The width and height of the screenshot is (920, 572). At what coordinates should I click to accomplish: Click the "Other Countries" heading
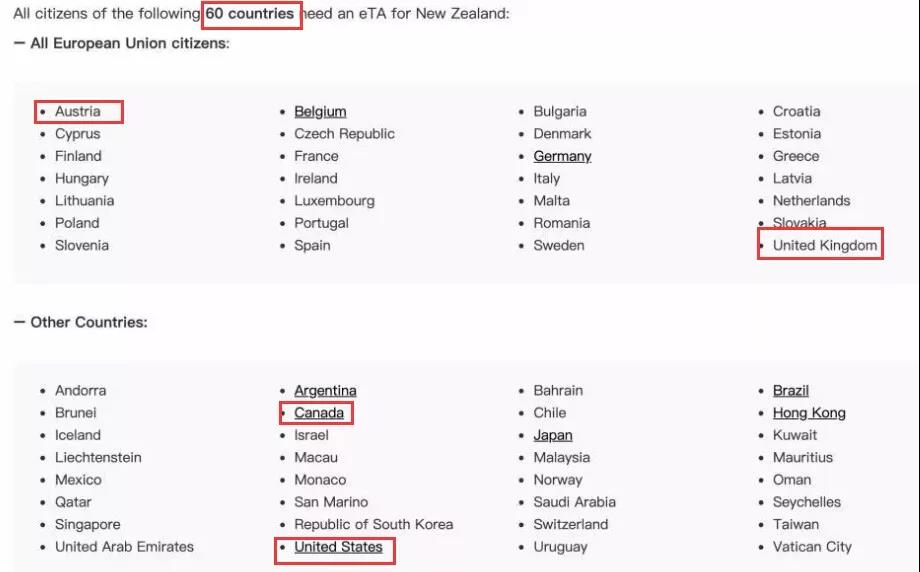pos(88,323)
